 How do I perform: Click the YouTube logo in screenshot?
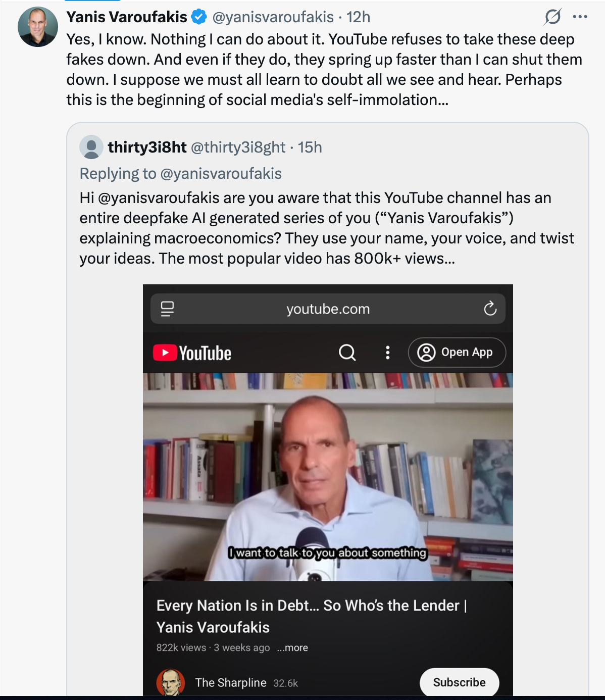192,353
